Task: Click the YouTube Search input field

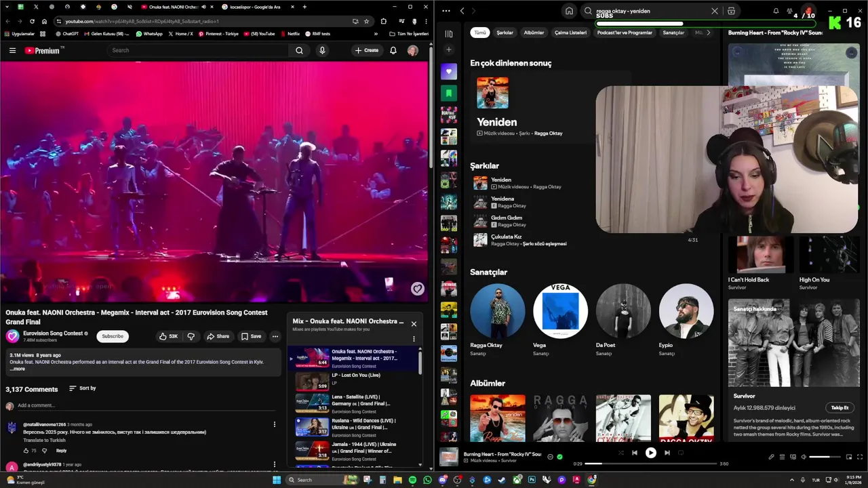Action: [x=199, y=50]
